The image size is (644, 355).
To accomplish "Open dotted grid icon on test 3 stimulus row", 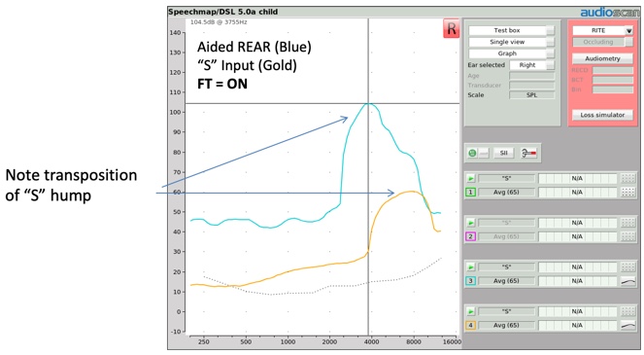I will click(x=628, y=267).
